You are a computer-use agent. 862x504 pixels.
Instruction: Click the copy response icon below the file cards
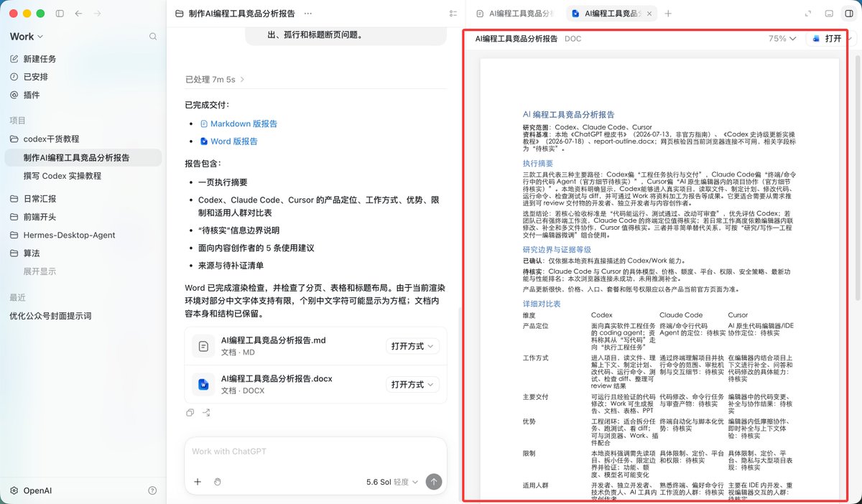click(x=190, y=413)
